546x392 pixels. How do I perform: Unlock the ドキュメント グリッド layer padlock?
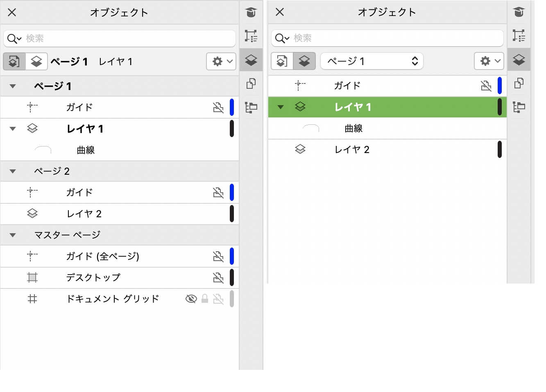click(x=205, y=299)
